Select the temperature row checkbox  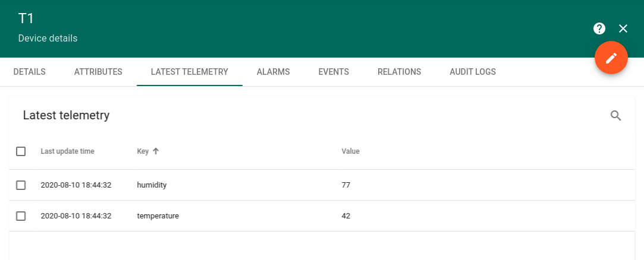click(x=21, y=215)
